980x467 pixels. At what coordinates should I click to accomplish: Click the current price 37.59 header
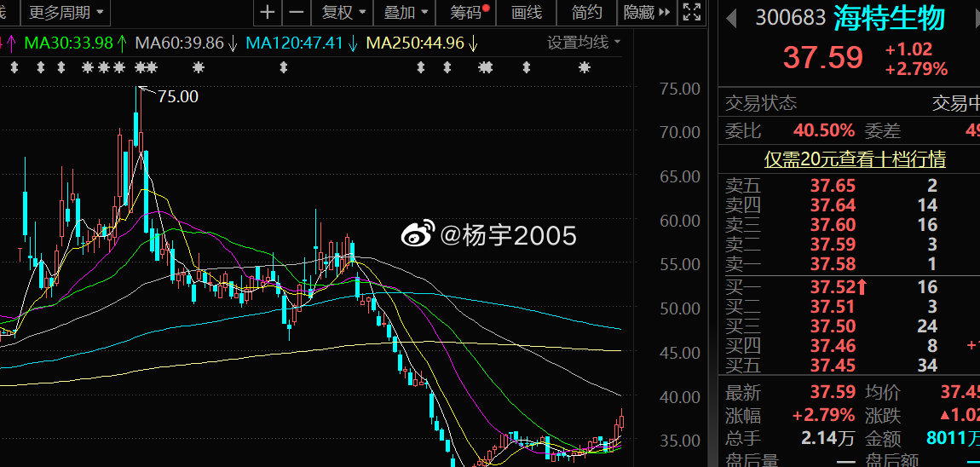coord(822,57)
